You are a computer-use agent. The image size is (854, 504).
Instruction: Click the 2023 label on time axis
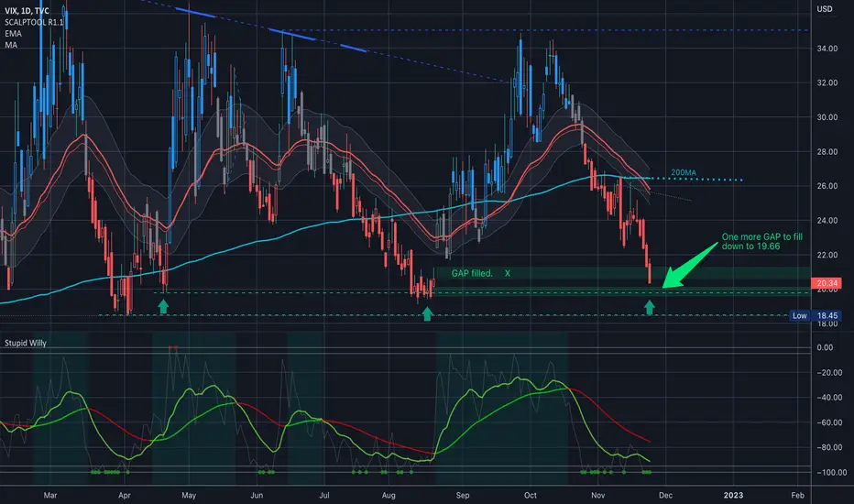pyautogui.click(x=733, y=495)
